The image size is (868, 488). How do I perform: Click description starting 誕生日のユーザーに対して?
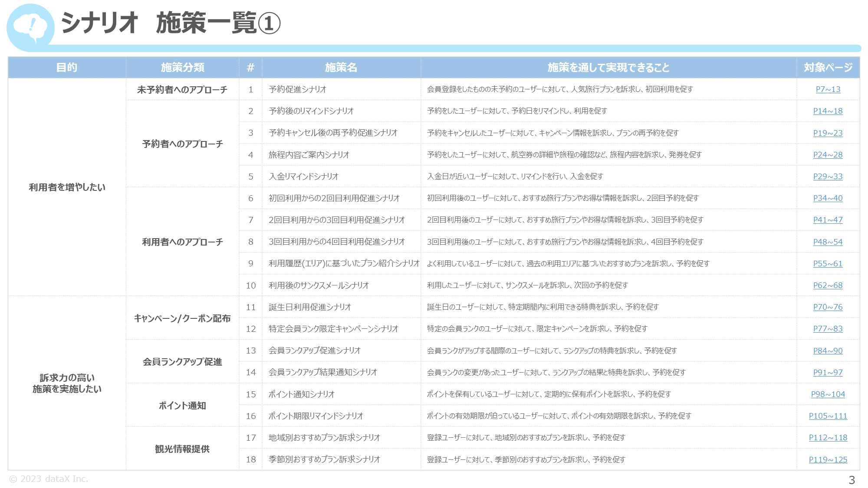[543, 307]
